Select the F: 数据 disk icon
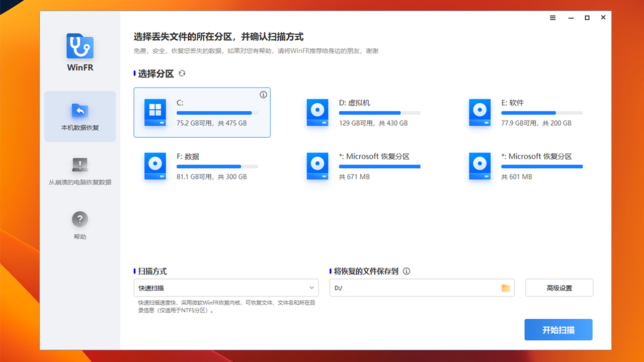644x362 pixels. pyautogui.click(x=155, y=166)
